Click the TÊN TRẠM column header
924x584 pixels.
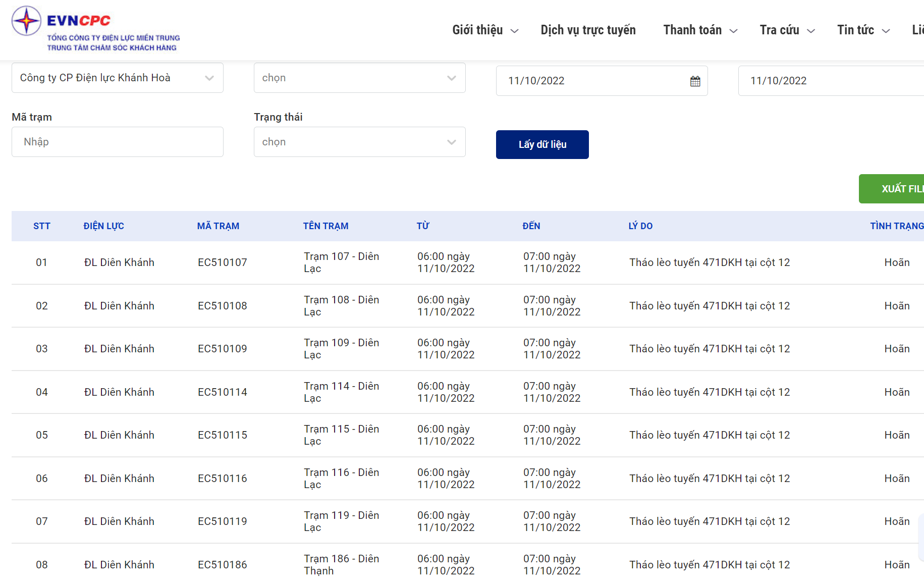pos(325,226)
